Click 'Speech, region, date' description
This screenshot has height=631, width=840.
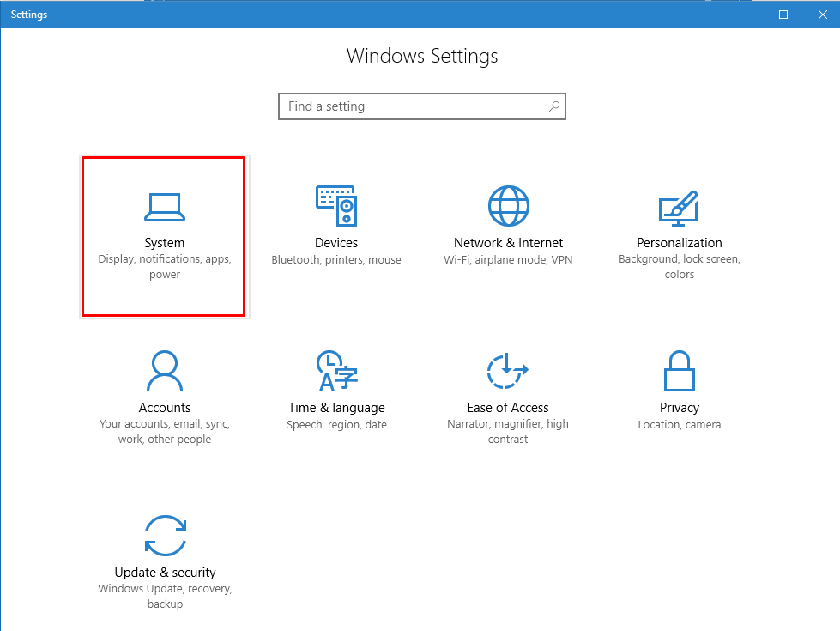tap(336, 425)
